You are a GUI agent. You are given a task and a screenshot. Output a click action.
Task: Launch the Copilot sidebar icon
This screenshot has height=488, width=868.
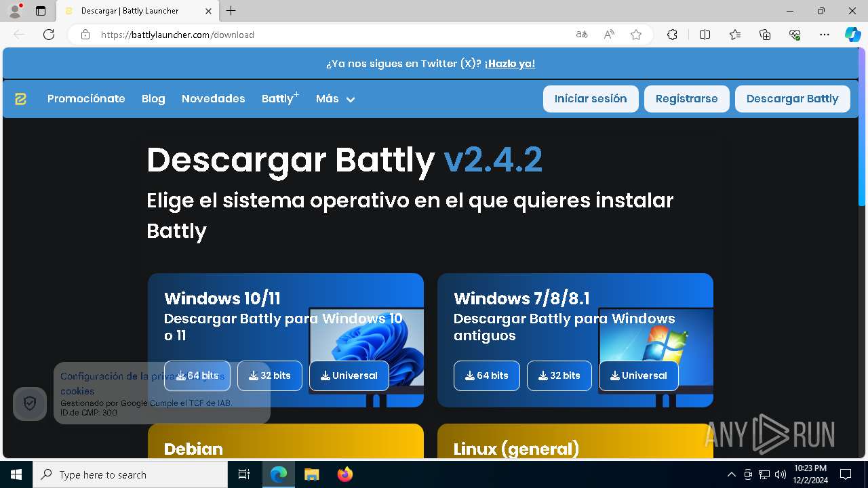[x=852, y=35]
